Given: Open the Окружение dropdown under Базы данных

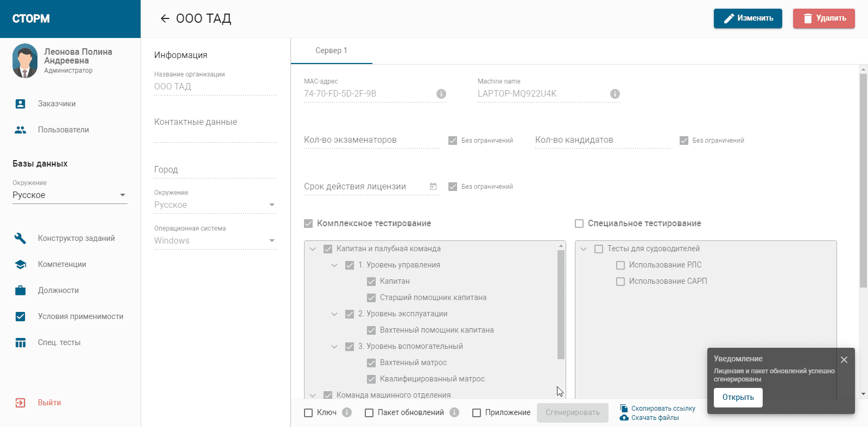Looking at the screenshot, I should click(x=69, y=195).
